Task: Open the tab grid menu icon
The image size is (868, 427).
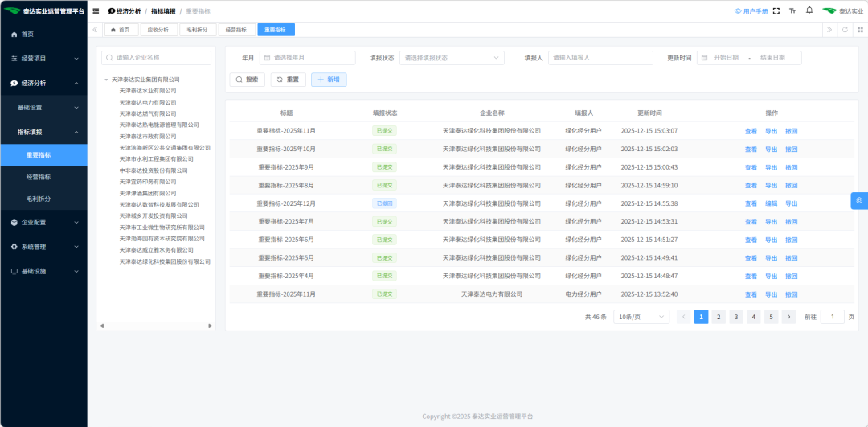Action: (860, 30)
